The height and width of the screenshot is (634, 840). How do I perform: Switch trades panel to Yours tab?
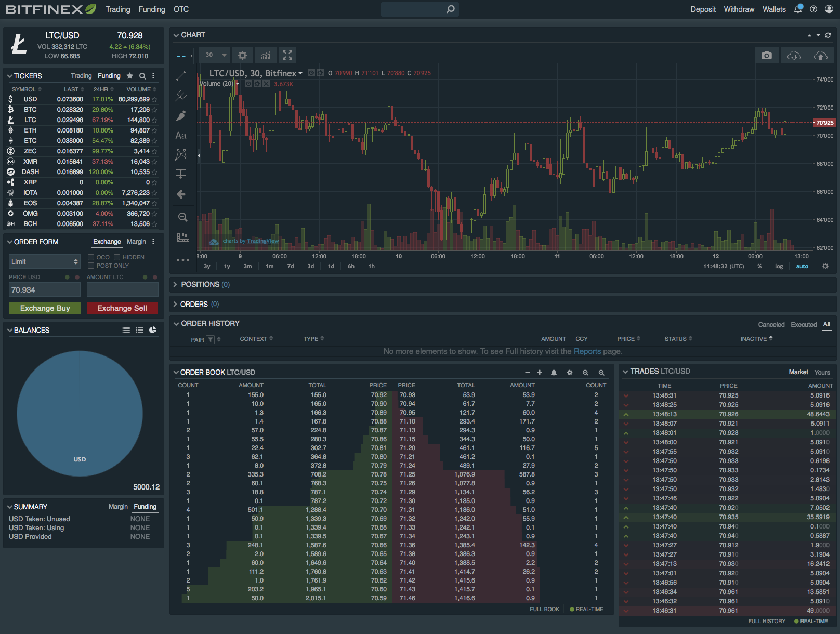(x=822, y=372)
